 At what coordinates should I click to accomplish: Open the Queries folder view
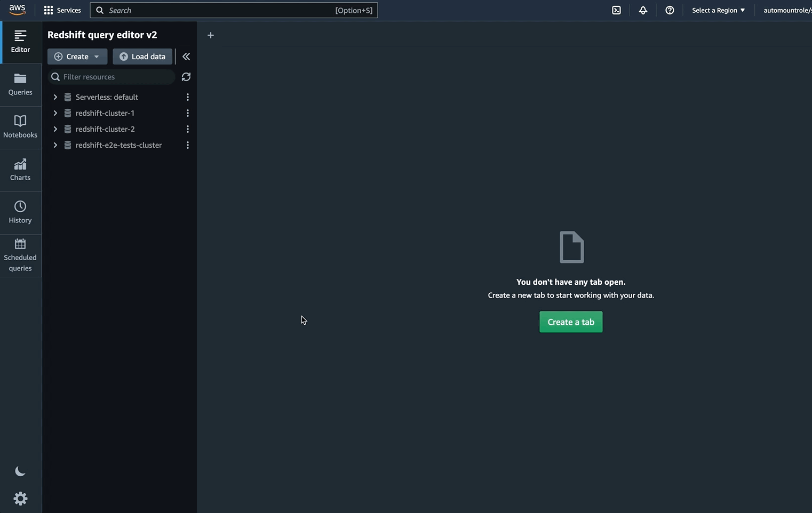point(20,85)
